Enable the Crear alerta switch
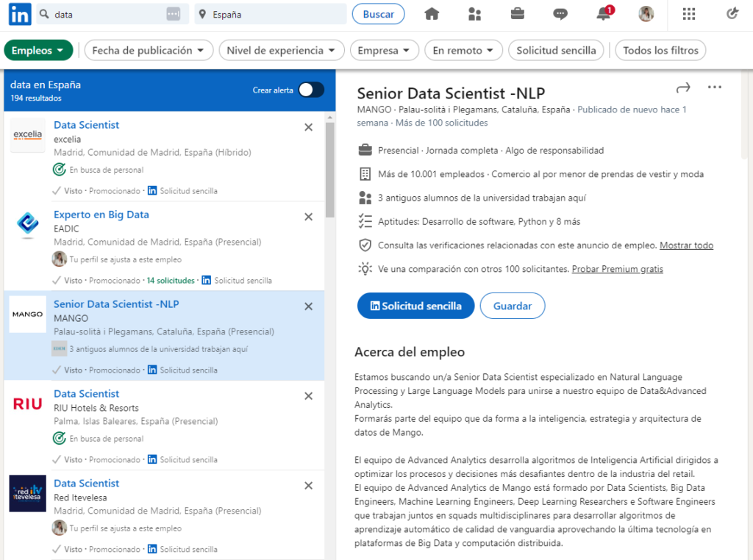 click(x=310, y=90)
